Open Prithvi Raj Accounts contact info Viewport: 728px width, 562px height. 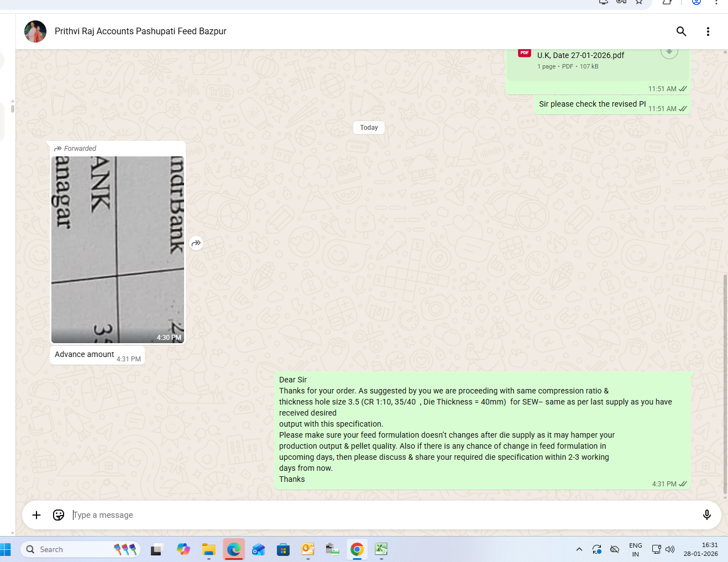[140, 31]
